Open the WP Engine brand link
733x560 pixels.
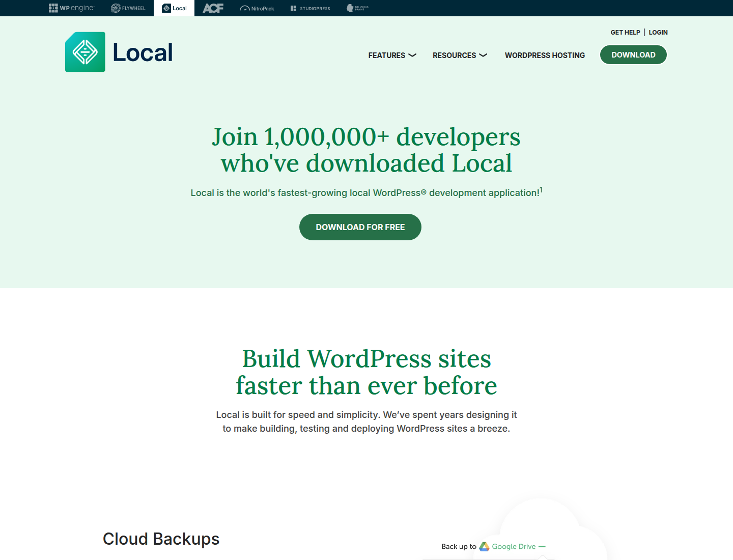click(71, 8)
